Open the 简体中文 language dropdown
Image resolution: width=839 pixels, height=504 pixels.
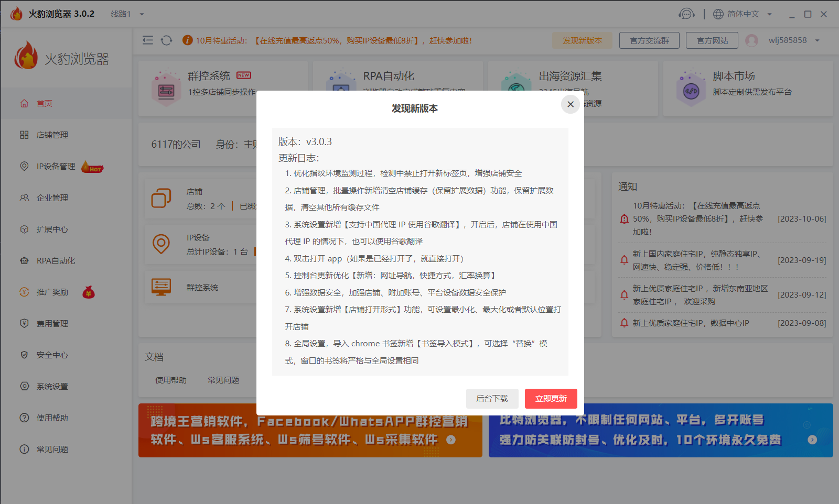(749, 14)
